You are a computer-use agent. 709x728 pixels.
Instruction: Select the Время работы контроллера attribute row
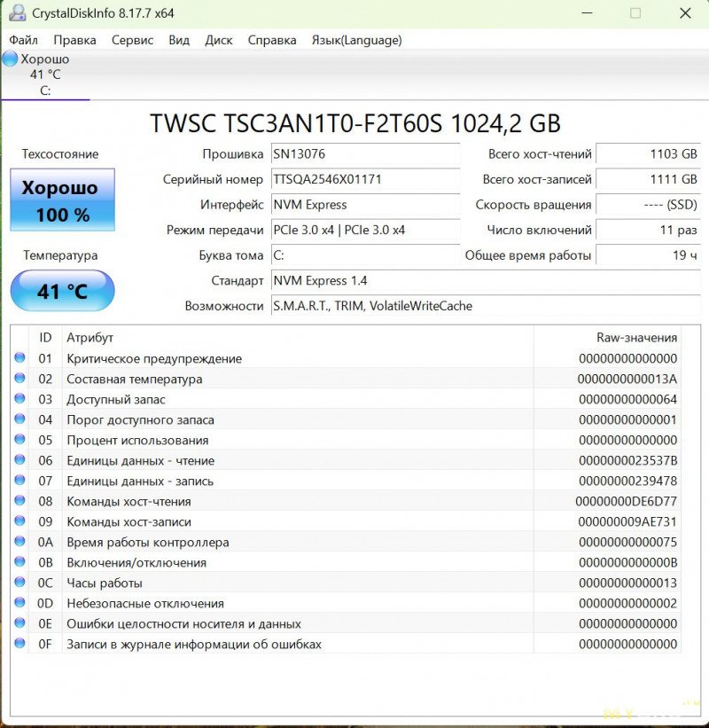[x=346, y=542]
